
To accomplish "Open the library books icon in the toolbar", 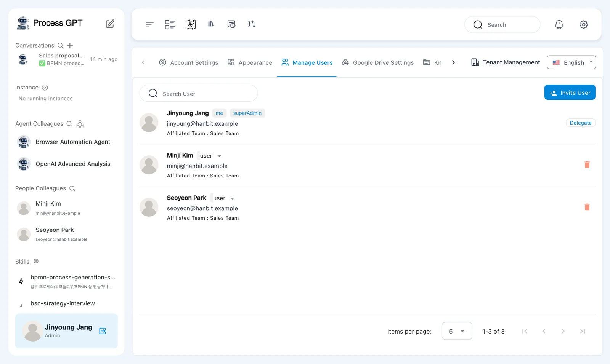I will pyautogui.click(x=211, y=24).
